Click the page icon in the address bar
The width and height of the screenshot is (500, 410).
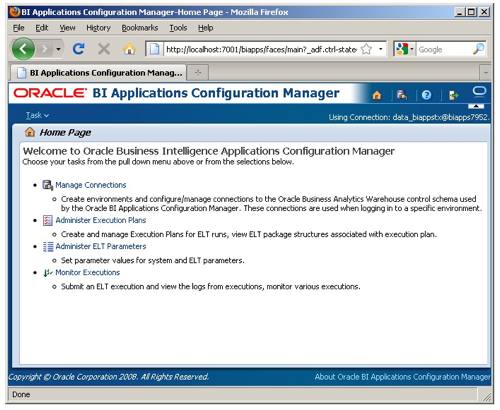click(x=154, y=49)
